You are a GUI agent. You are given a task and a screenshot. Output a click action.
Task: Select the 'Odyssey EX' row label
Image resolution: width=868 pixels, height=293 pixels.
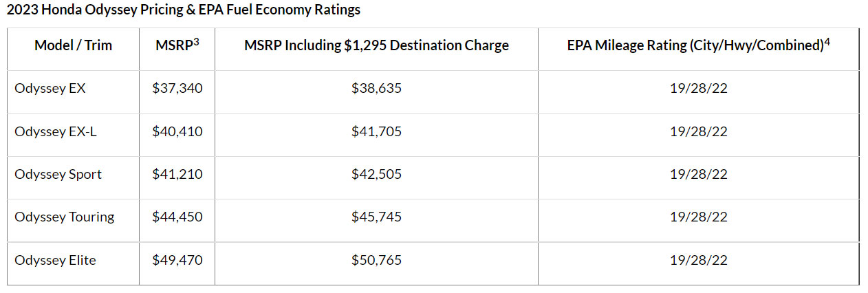[x=50, y=88]
